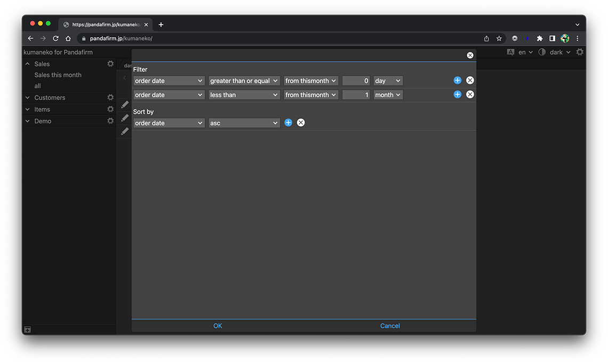The height and width of the screenshot is (364, 608).
Task: Open the 'asc' sort order dropdown
Action: coord(244,123)
